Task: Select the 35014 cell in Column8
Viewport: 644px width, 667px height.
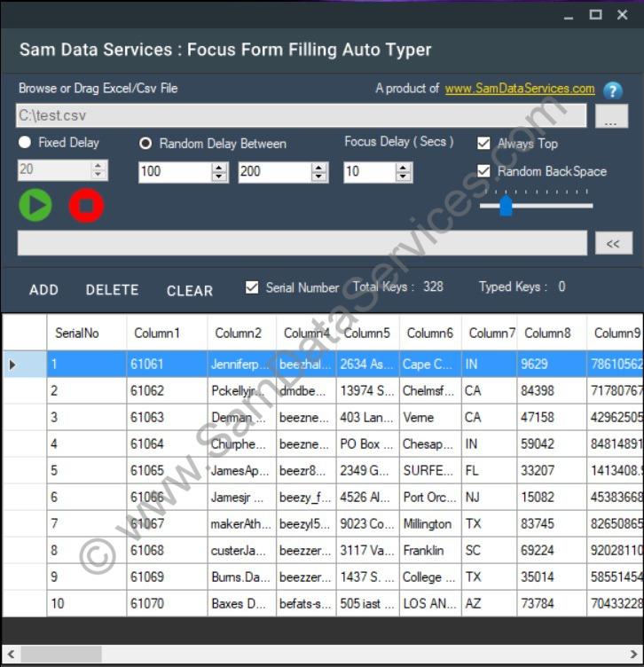Action: (552, 577)
